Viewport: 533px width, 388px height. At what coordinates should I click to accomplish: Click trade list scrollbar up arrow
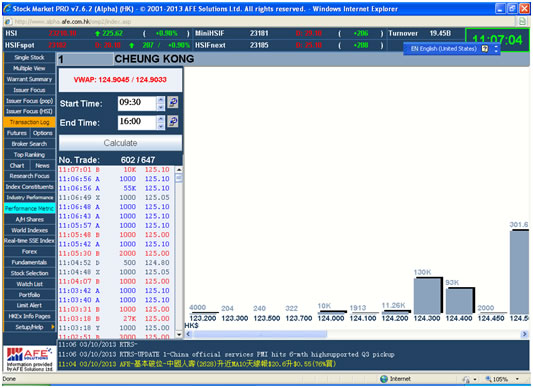[179, 169]
